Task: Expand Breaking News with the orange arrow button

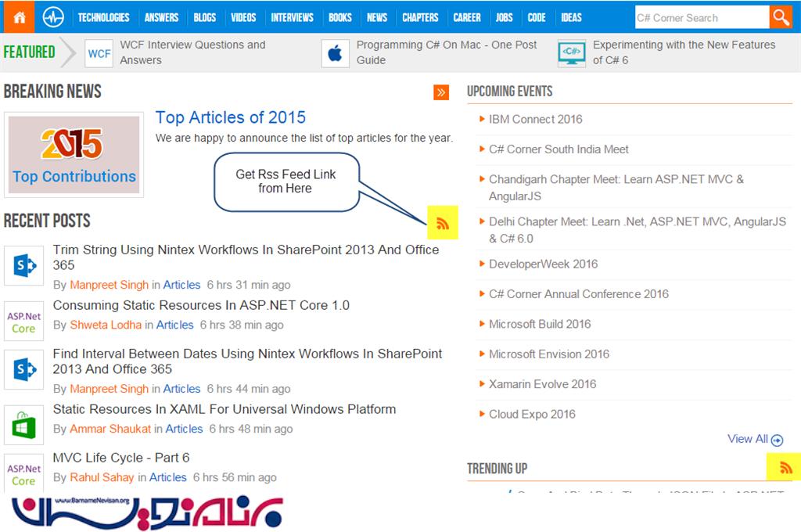Action: (441, 92)
